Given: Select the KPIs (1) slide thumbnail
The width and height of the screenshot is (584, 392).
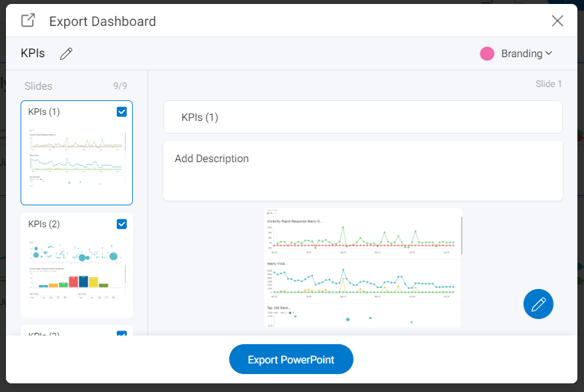Looking at the screenshot, I should (x=76, y=153).
